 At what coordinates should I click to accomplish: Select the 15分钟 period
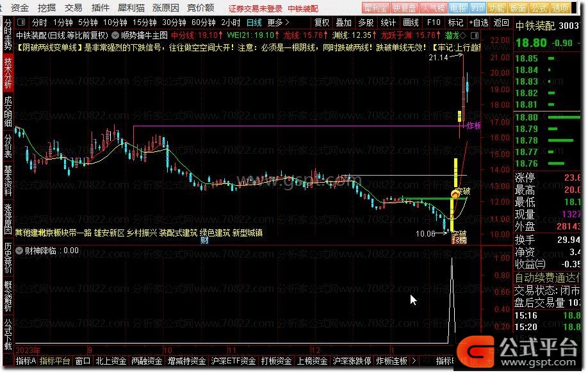[x=144, y=22]
